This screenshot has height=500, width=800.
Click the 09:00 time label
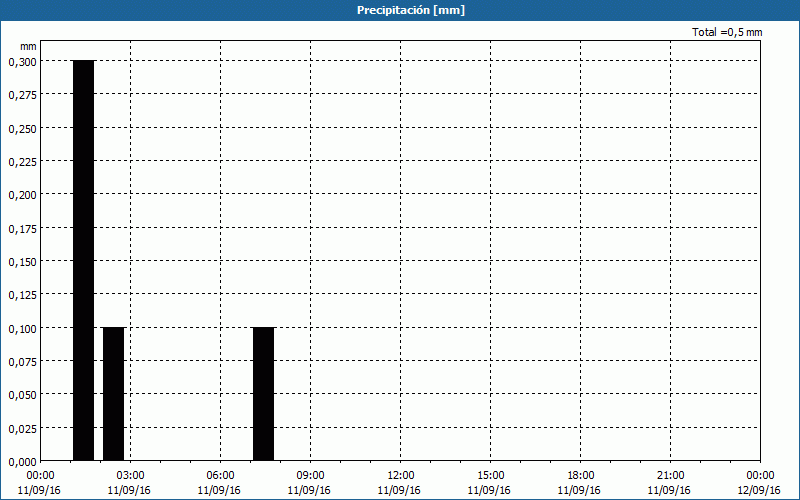[x=310, y=476]
